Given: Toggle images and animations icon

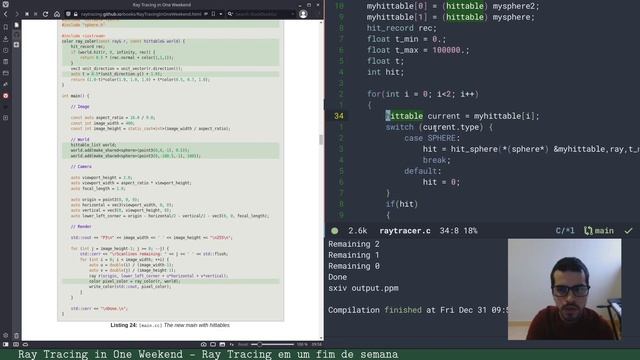Looking at the screenshot, I should click(222, 344).
